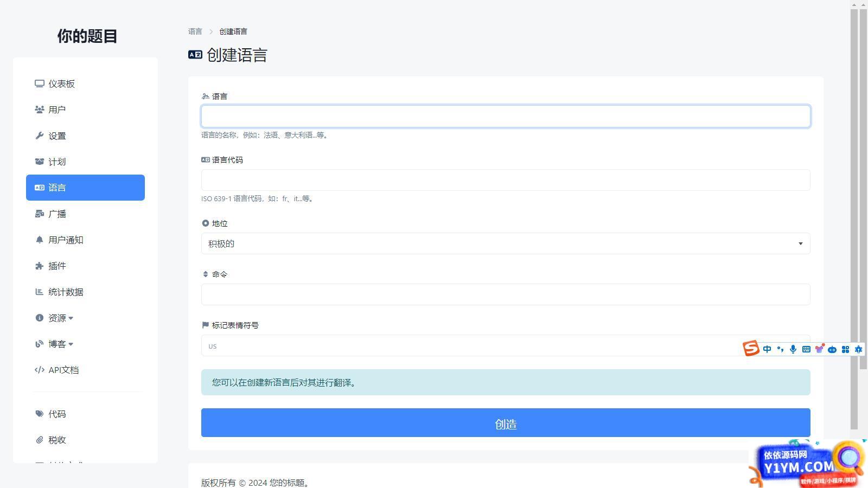Click the 用户 users group icon

tap(39, 110)
